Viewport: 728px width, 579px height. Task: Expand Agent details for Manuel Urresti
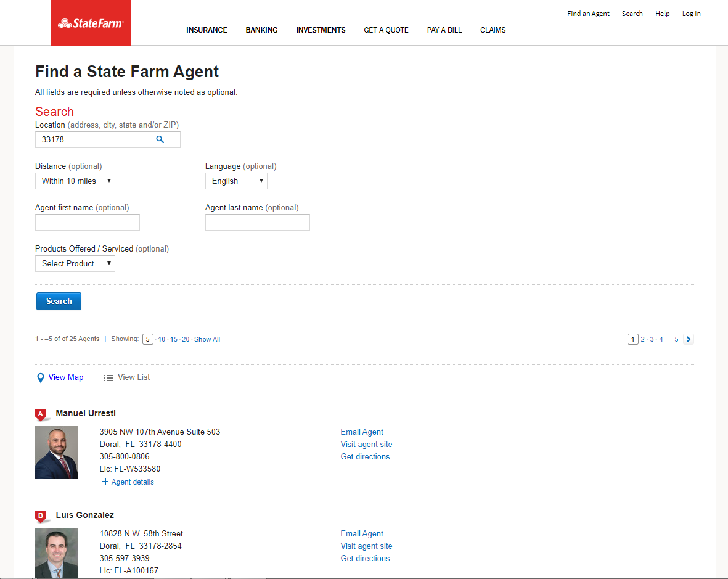coord(133,482)
